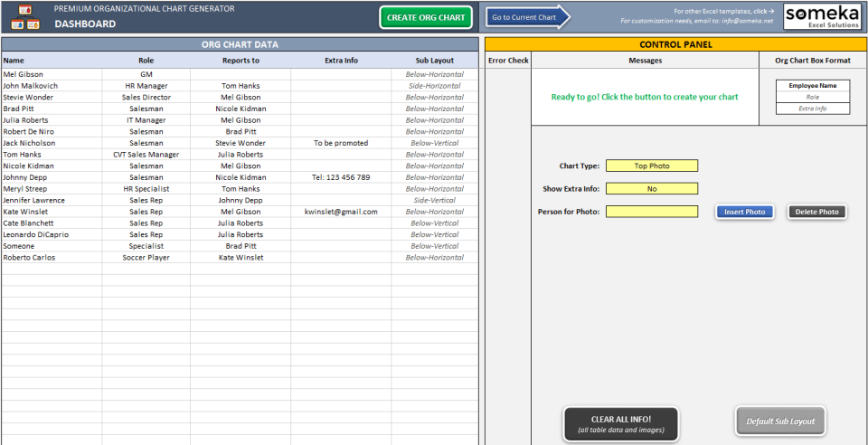Click the Role column header
This screenshot has height=445, width=868.
[146, 61]
